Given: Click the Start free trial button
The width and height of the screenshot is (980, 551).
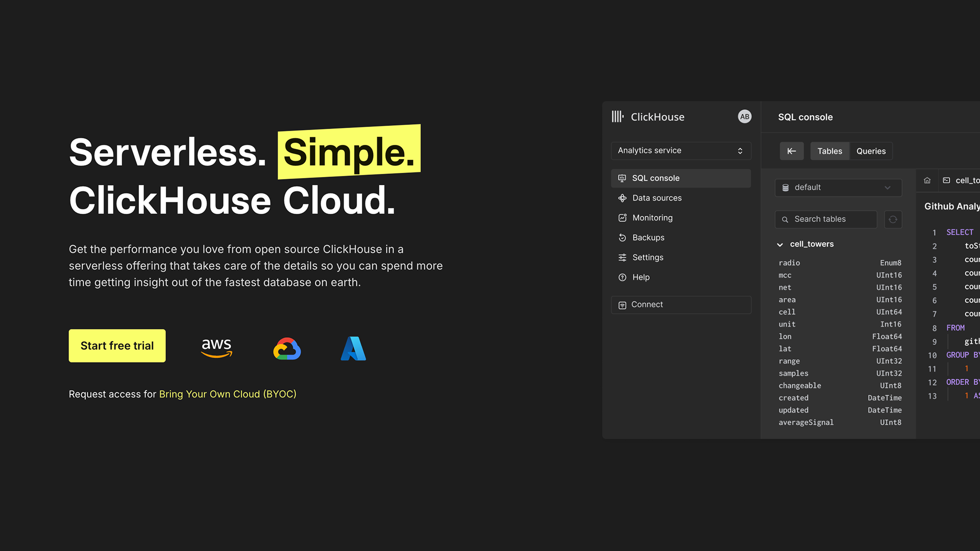Looking at the screenshot, I should click(117, 346).
